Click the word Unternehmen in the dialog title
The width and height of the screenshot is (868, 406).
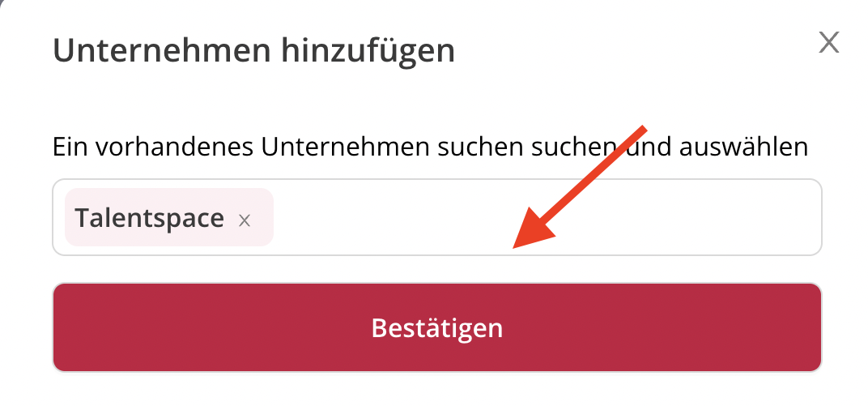(162, 50)
